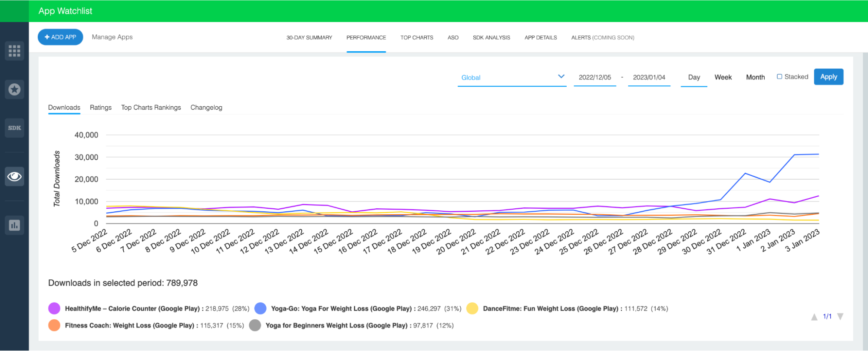Click the App Watchlist header title
Image resolution: width=868 pixels, height=351 pixels.
tap(65, 11)
